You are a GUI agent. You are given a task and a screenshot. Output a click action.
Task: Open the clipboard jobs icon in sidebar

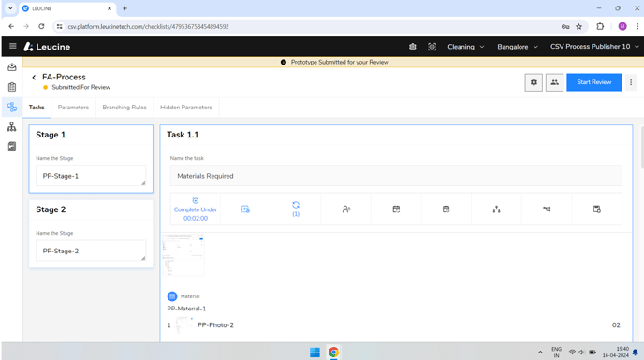12,87
